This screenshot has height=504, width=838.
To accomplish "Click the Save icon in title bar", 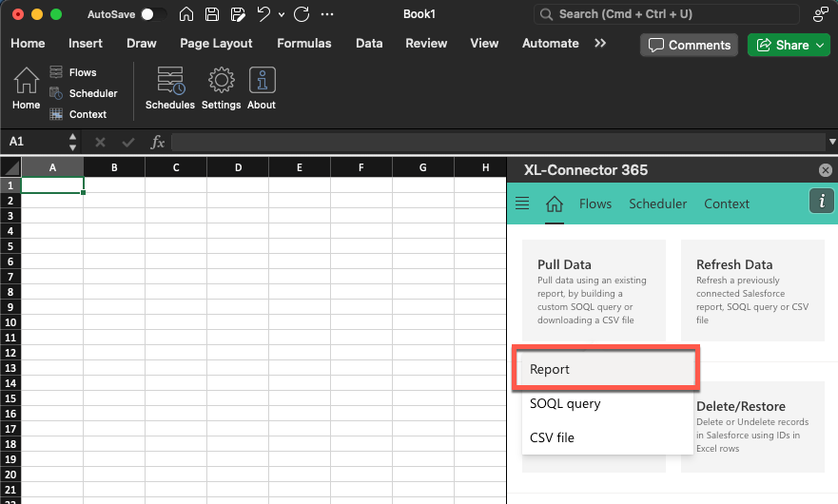I will [211, 14].
